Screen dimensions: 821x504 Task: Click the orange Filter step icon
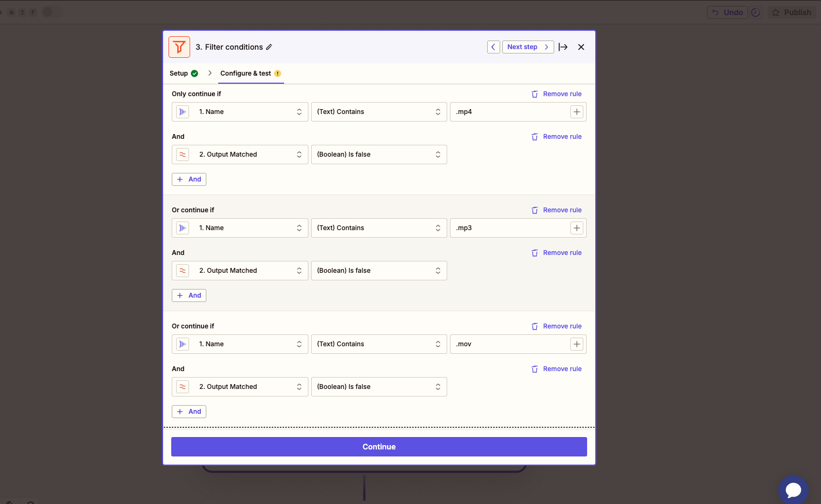point(179,47)
